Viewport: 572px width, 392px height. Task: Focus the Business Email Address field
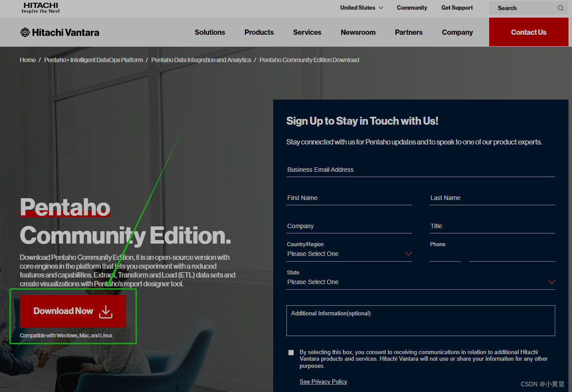421,170
